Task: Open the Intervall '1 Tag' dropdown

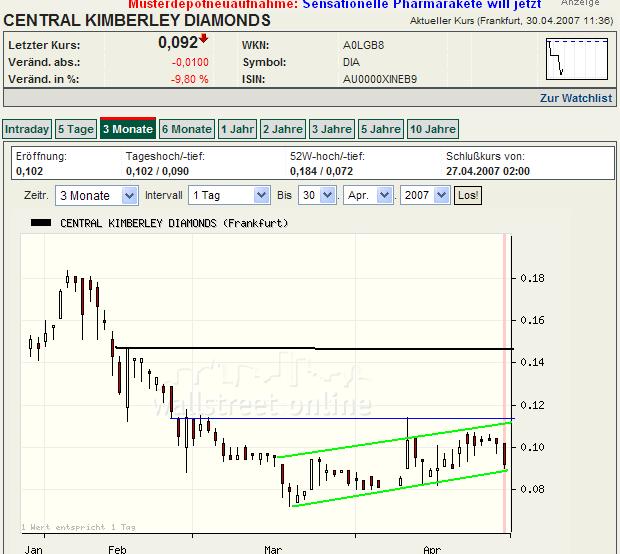Action: 229,195
